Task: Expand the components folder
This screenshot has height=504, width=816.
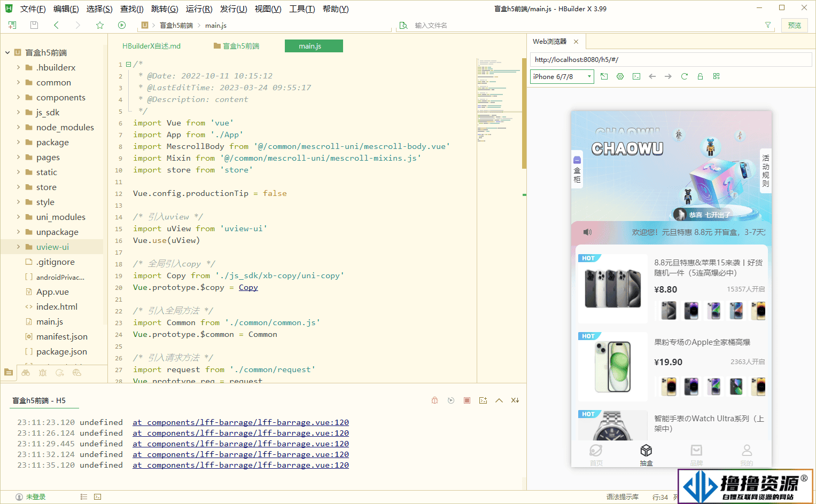Action: pyautogui.click(x=18, y=97)
